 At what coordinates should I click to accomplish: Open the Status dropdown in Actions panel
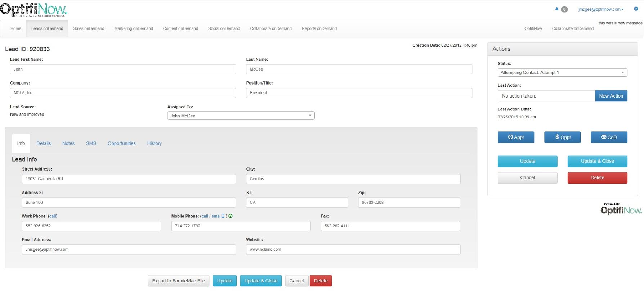pos(562,72)
